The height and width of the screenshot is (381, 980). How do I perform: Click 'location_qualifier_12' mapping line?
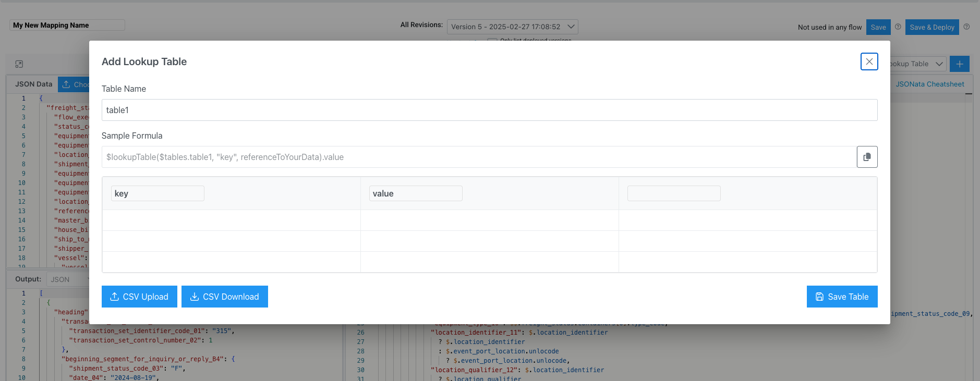click(x=517, y=370)
